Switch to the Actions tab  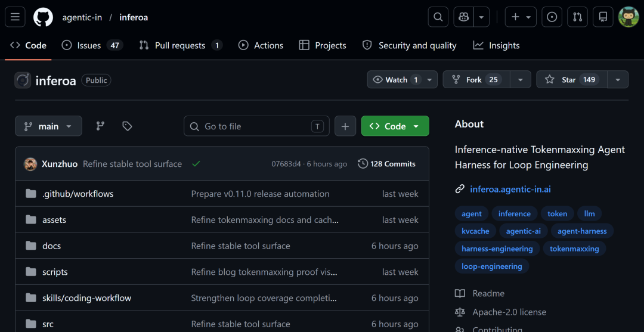coord(261,45)
